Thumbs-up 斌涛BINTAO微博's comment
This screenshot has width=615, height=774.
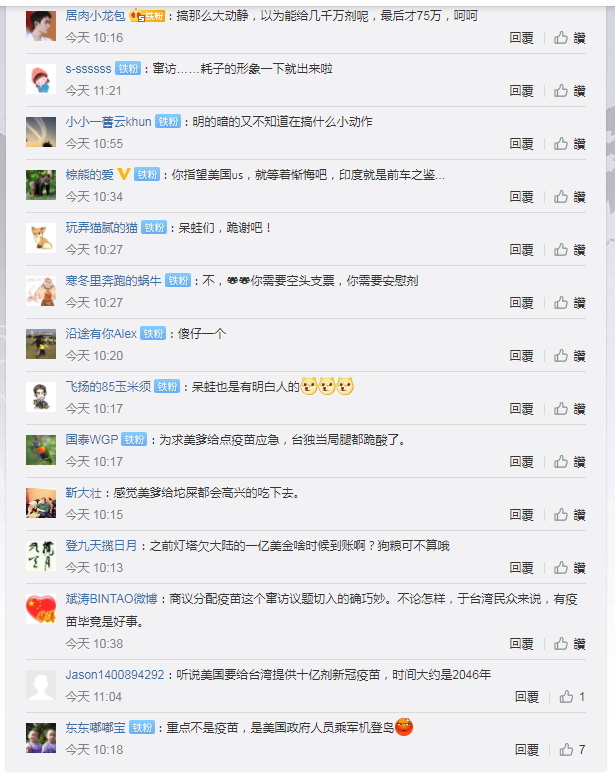569,644
